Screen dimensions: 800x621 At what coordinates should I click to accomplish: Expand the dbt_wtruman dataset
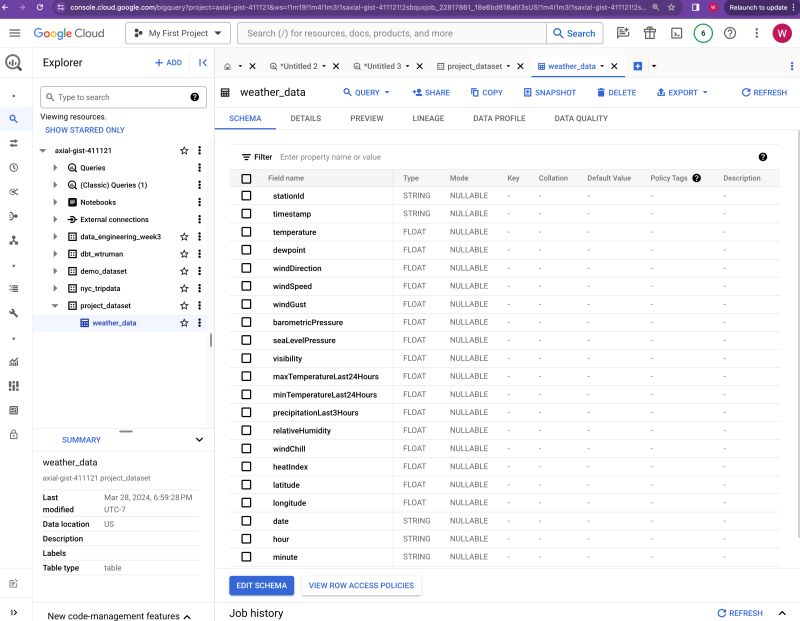tap(55, 254)
